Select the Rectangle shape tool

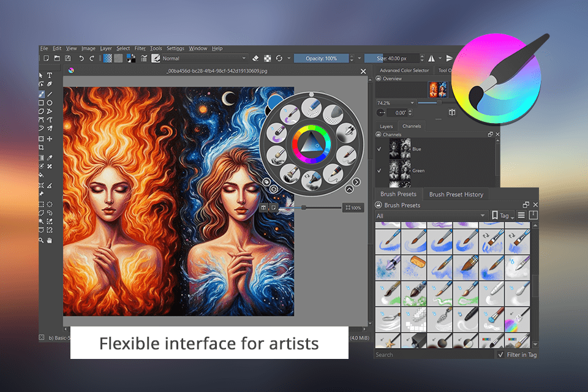pos(41,103)
